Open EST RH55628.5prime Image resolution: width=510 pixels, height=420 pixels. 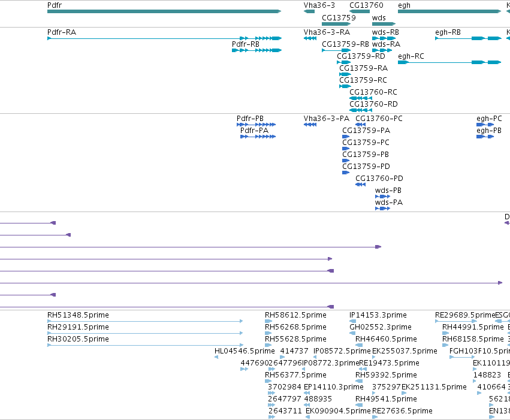[295, 339]
